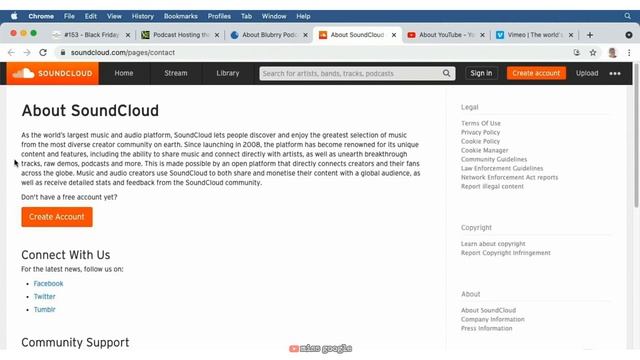
Task: Open Terms Of Use
Action: pyautogui.click(x=481, y=123)
